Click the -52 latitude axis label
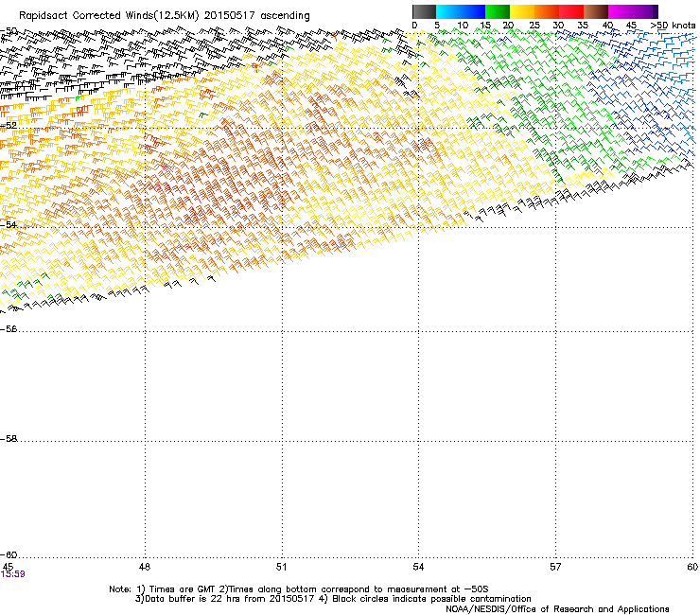700x615 pixels. tap(9, 126)
